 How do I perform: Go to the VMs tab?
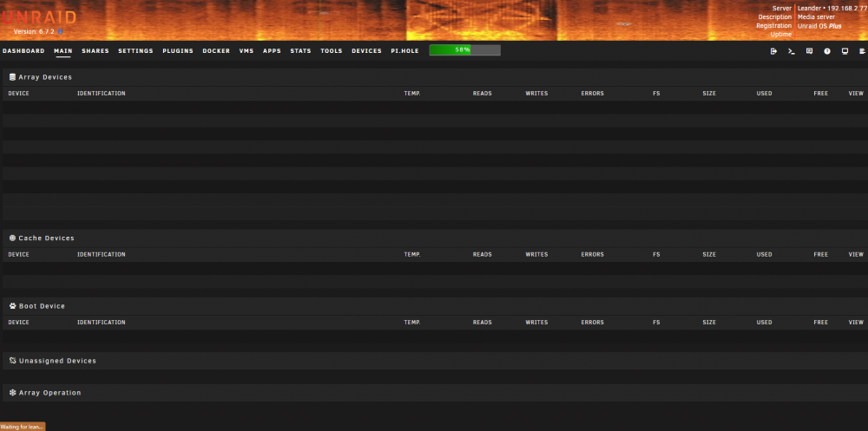coord(247,51)
